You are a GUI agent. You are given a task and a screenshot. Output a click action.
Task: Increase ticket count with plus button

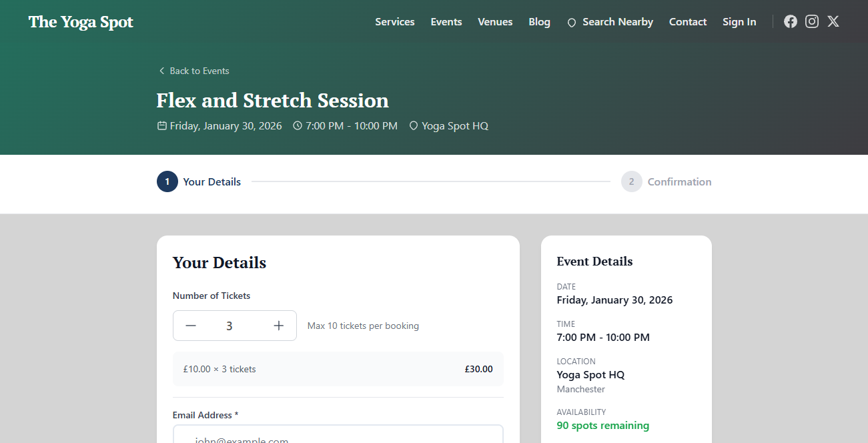coord(279,326)
